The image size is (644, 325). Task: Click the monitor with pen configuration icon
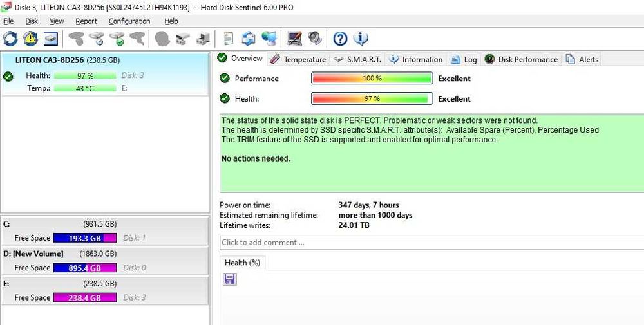[x=294, y=39]
